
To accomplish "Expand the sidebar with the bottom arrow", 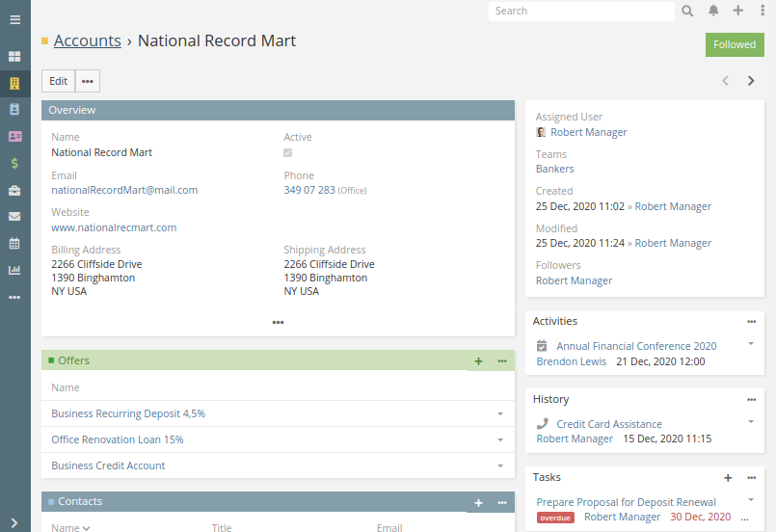I will click(x=14, y=523).
